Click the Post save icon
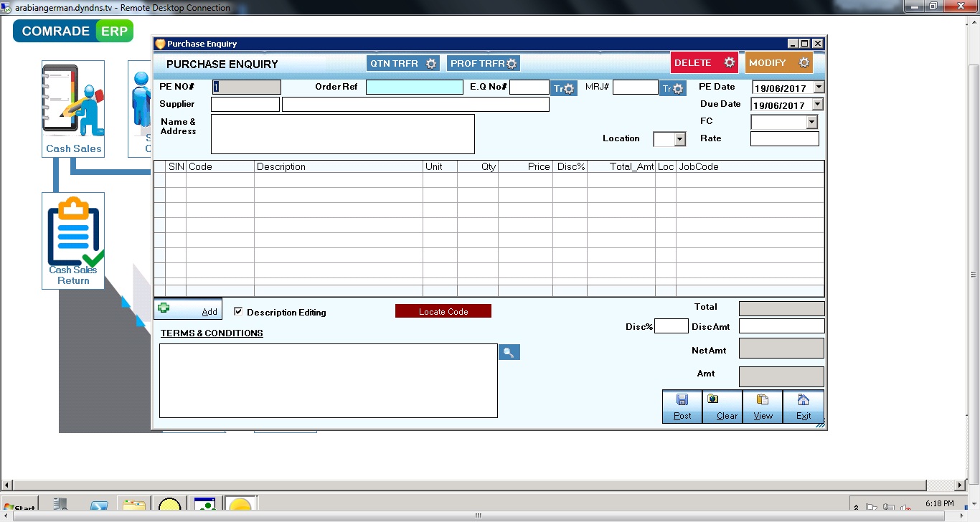Viewport: 980px width, 522px height. click(x=681, y=400)
